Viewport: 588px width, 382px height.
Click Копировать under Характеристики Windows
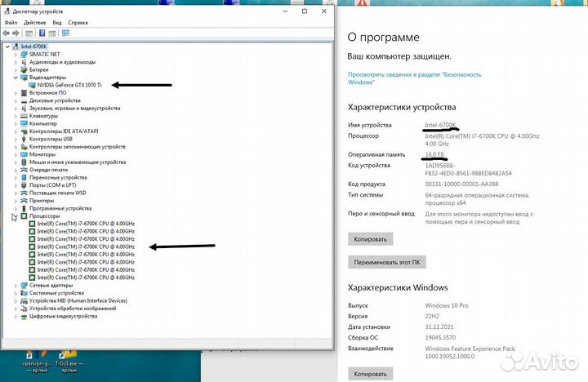[370, 374]
